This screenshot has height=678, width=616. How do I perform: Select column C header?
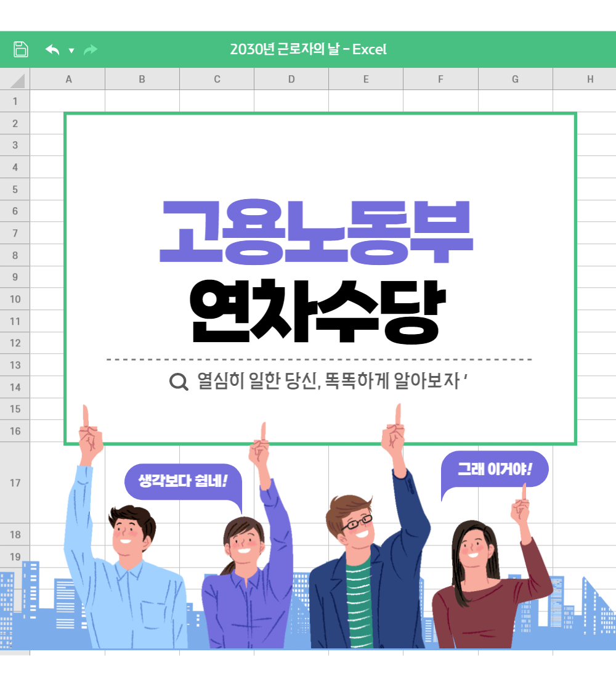click(217, 79)
